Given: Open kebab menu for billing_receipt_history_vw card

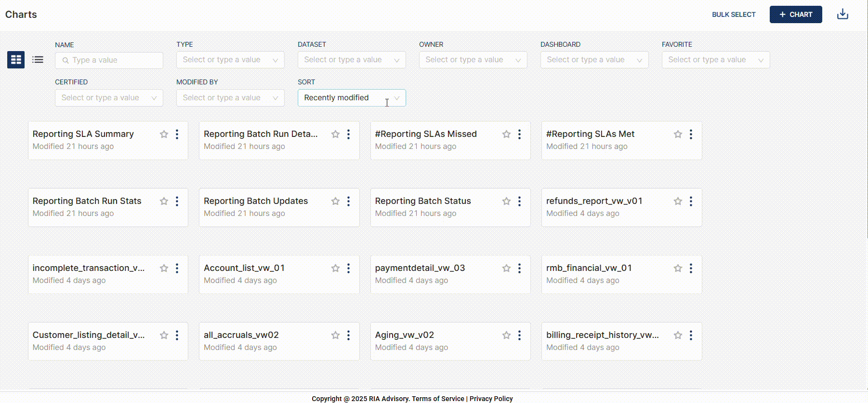Looking at the screenshot, I should coord(691,336).
